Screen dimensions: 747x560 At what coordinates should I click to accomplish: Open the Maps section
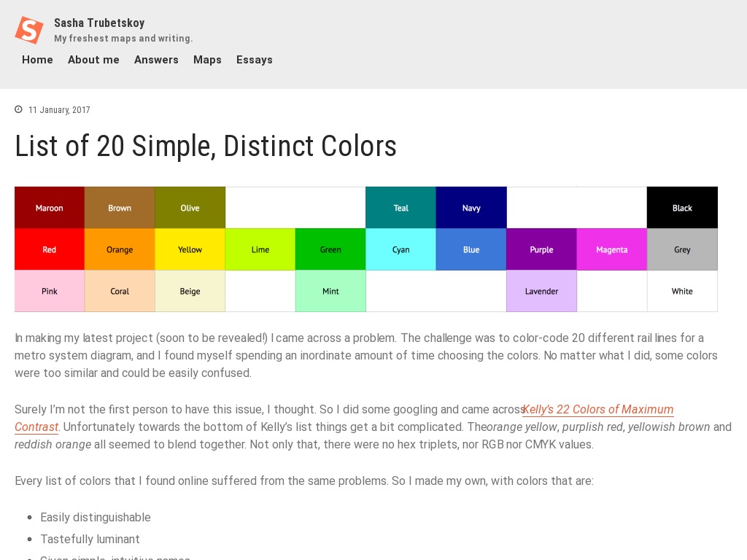point(207,60)
